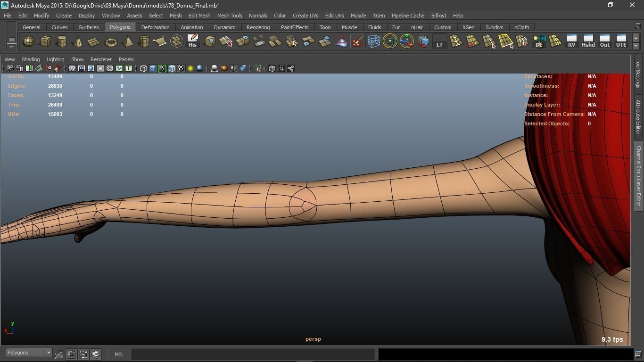The width and height of the screenshot is (644, 362).
Task: Toggle the resolution gate display
Action: click(x=91, y=68)
